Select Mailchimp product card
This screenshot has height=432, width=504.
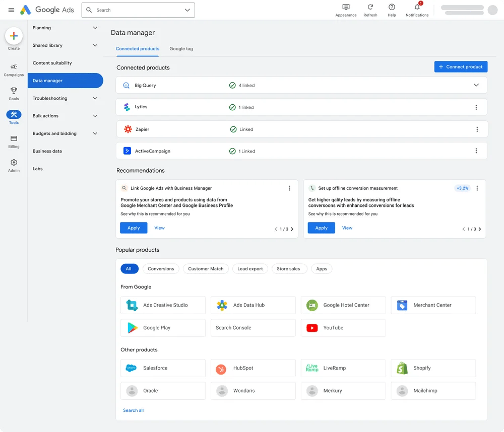pyautogui.click(x=433, y=391)
